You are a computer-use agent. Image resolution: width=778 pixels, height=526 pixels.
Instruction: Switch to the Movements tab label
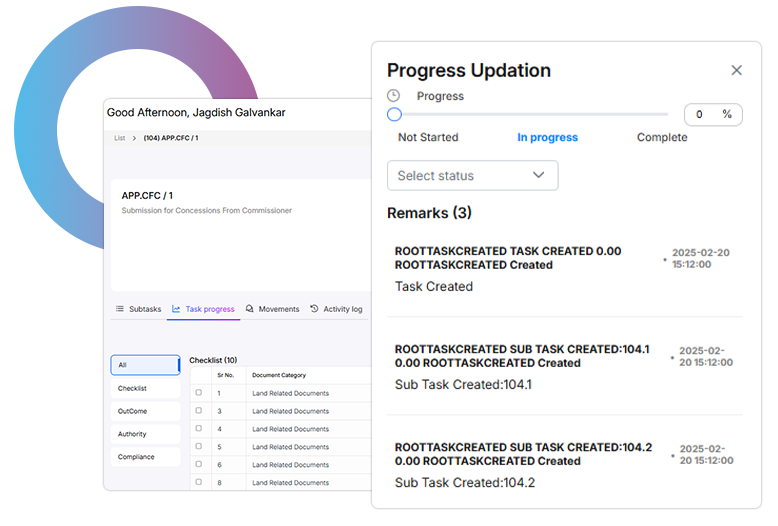pyautogui.click(x=279, y=309)
